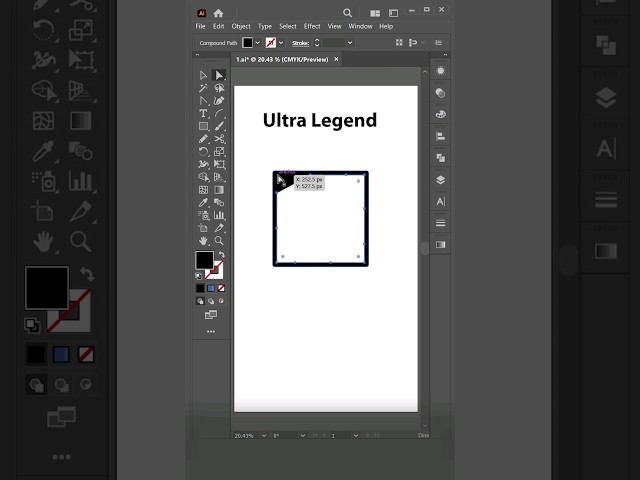This screenshot has height=480, width=640.
Task: Select the Selection tool arrow
Action: pos(203,75)
